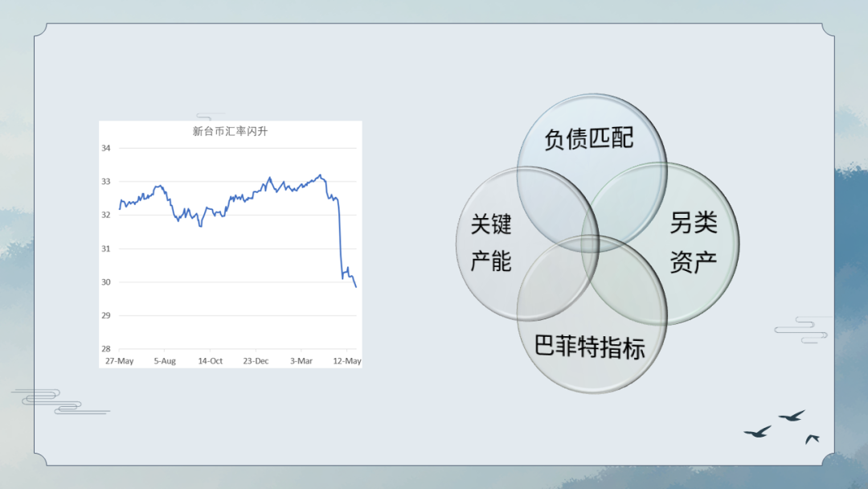This screenshot has width=868, height=489.
Task: Click y-axis value 32
Action: click(106, 215)
